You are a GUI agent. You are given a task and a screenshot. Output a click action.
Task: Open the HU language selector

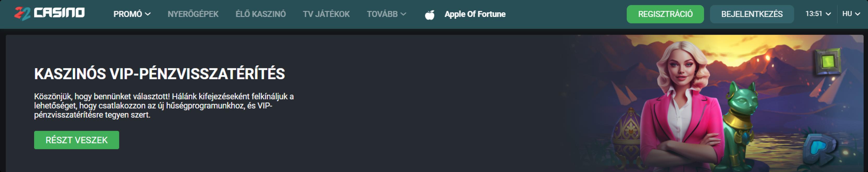point(851,14)
